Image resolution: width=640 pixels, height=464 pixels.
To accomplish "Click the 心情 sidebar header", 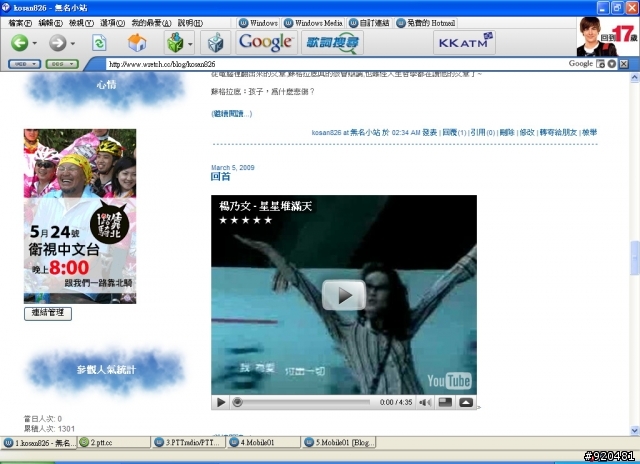I will 105,86.
